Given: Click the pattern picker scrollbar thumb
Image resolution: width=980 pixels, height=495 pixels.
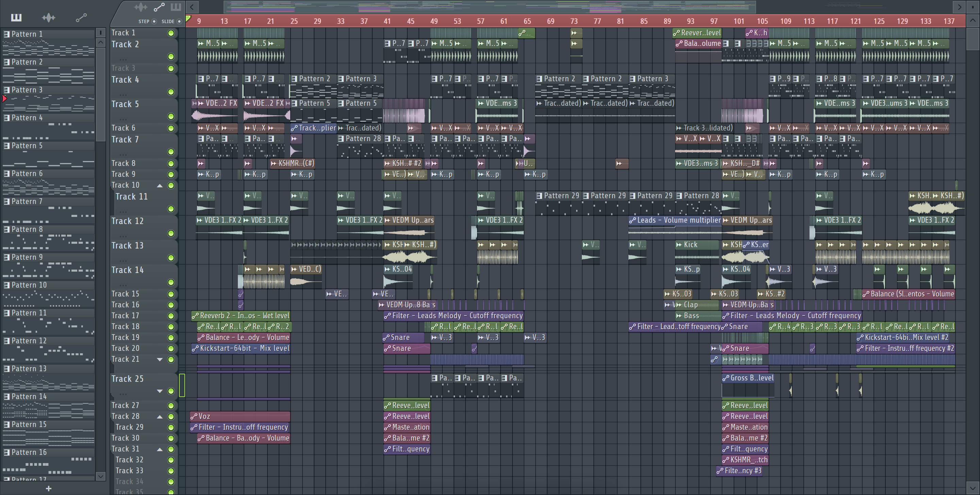Looking at the screenshot, I should [x=100, y=94].
